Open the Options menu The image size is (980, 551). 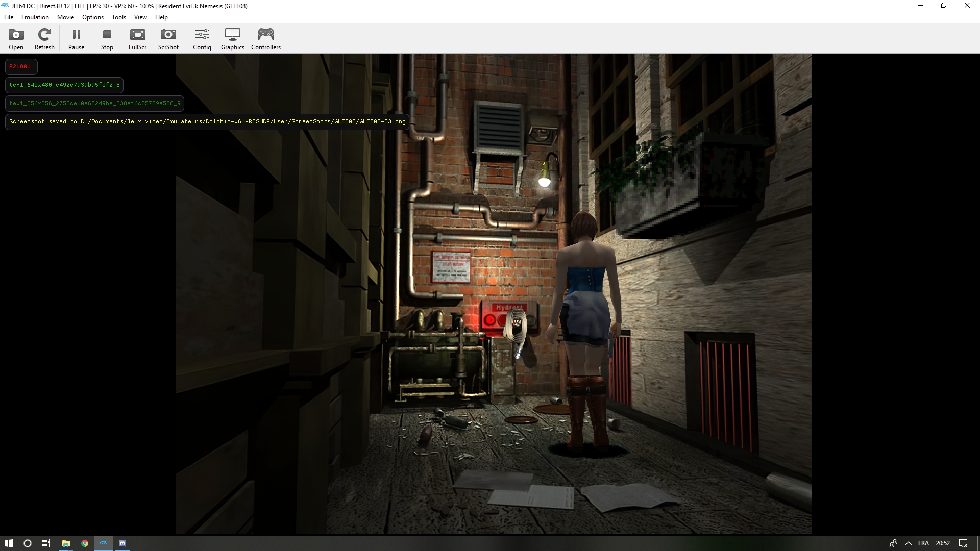point(93,17)
